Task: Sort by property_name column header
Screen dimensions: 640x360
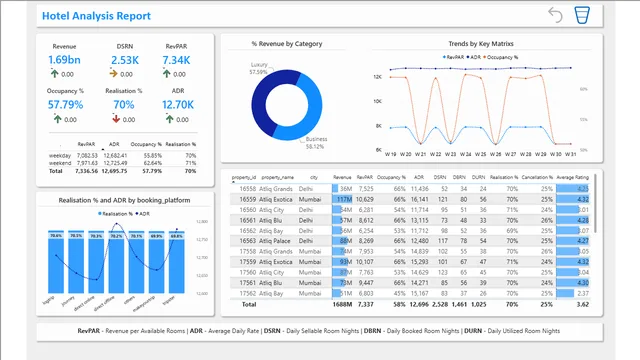Action: 278,177
